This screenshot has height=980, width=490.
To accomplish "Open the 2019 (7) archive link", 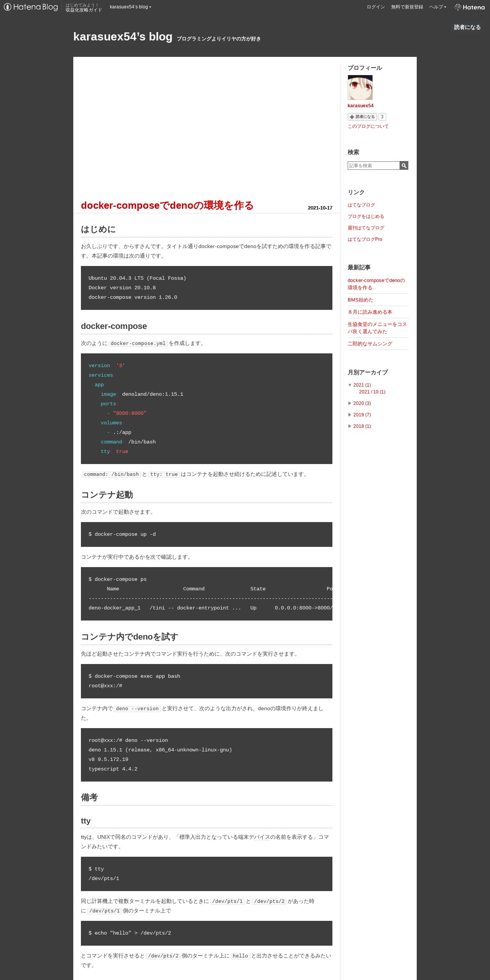I will coord(362,415).
